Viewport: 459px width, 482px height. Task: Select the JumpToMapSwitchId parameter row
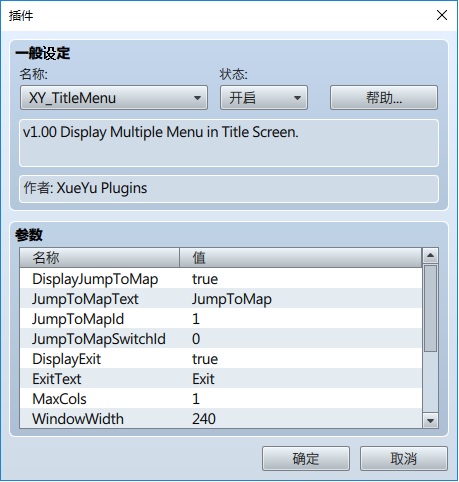click(221, 339)
